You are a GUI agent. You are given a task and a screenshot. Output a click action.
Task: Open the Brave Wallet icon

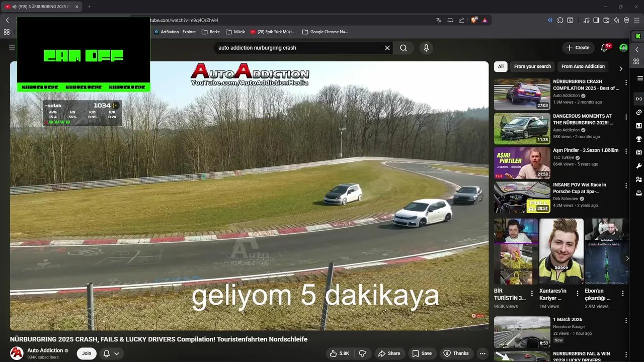click(x=606, y=20)
